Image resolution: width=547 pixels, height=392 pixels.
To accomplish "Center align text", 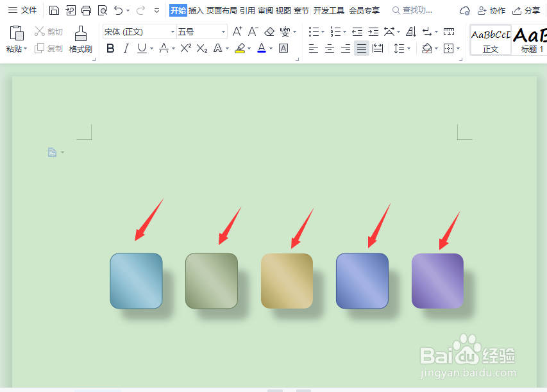I will point(330,48).
